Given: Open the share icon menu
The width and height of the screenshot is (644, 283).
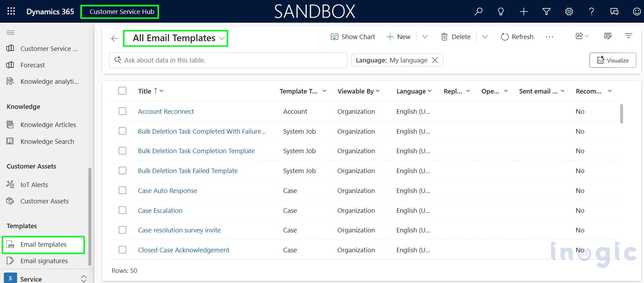Looking at the screenshot, I should point(582,36).
